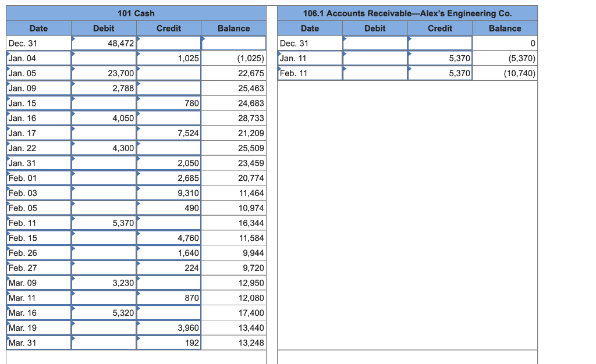Click the empty Jan. 04 debit cell in Cash
Viewport: 596px width, 364px height.
point(104,58)
